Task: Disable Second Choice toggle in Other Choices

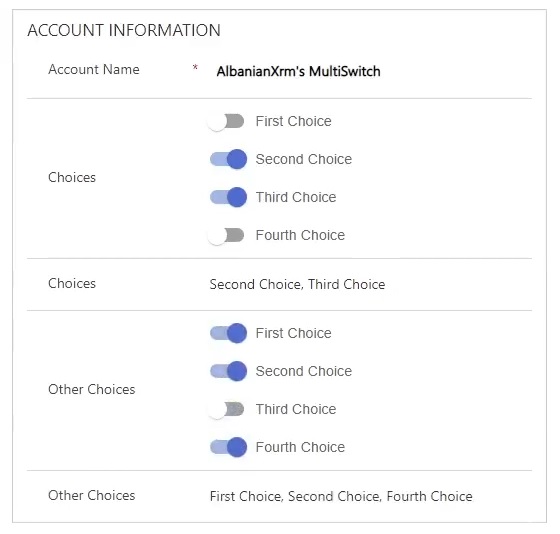Action: (228, 371)
